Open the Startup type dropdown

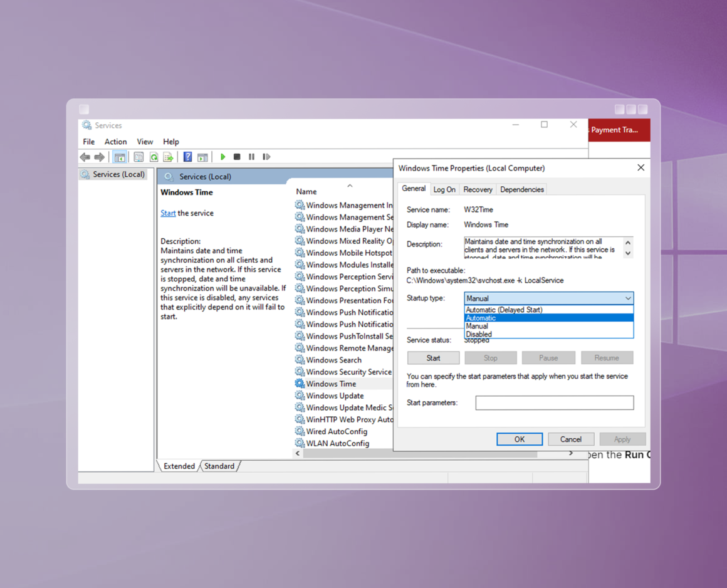(x=629, y=298)
